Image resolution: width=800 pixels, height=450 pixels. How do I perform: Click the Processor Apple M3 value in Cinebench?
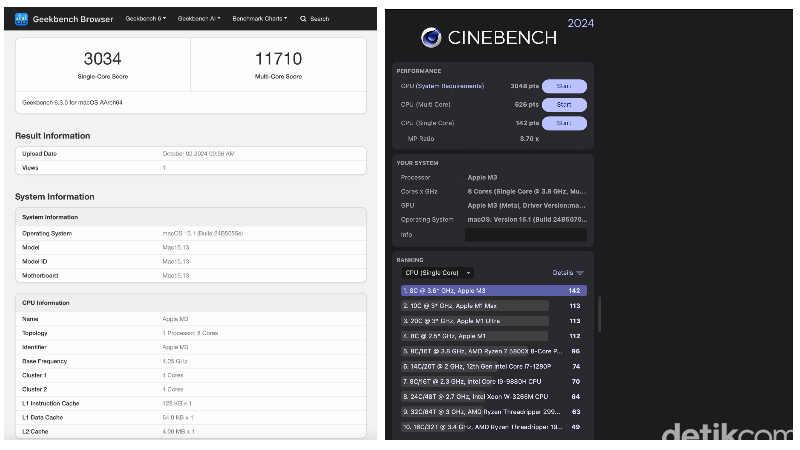tap(482, 178)
